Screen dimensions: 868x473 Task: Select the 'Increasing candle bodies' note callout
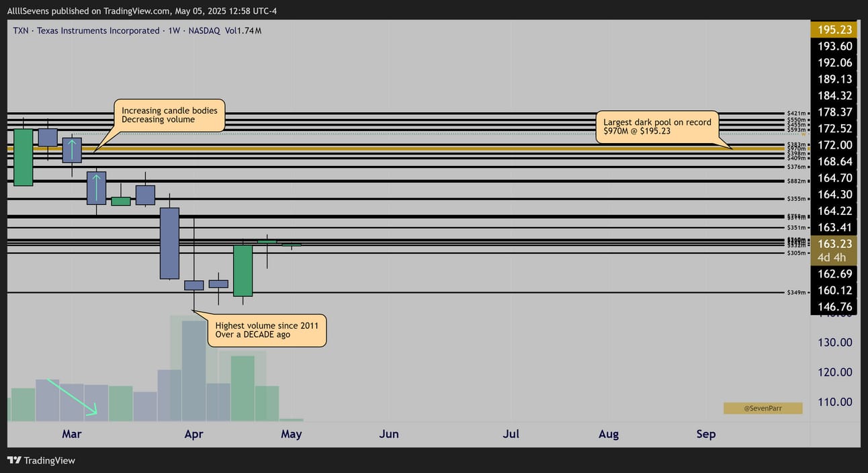(x=169, y=115)
